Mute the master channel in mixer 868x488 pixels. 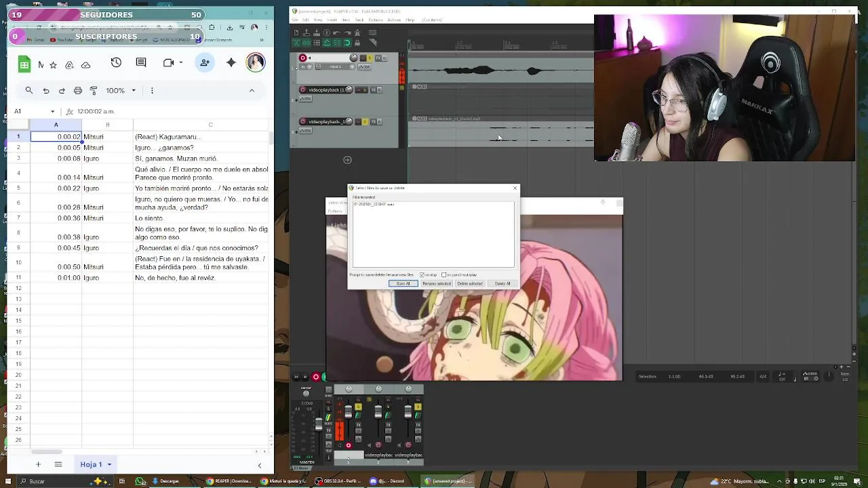coord(328,402)
